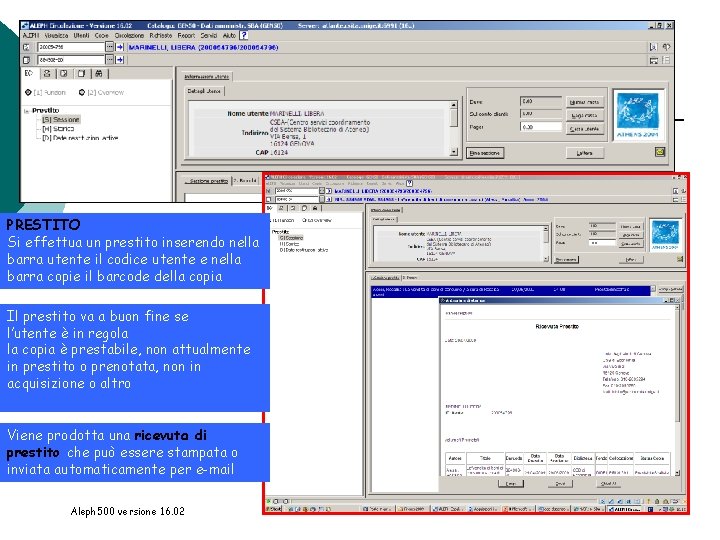
Task: Click the middle button below the loan receipt preview
Action: [560, 484]
